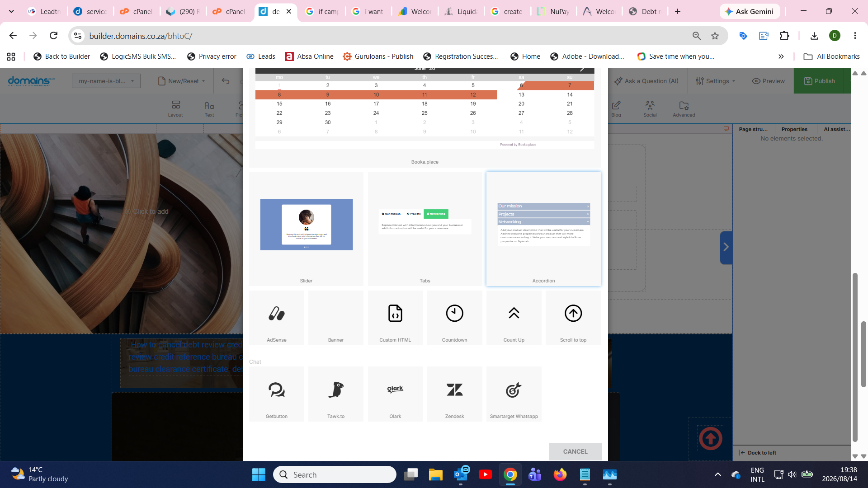
Task: Add the Scroll to top element
Action: tap(573, 318)
